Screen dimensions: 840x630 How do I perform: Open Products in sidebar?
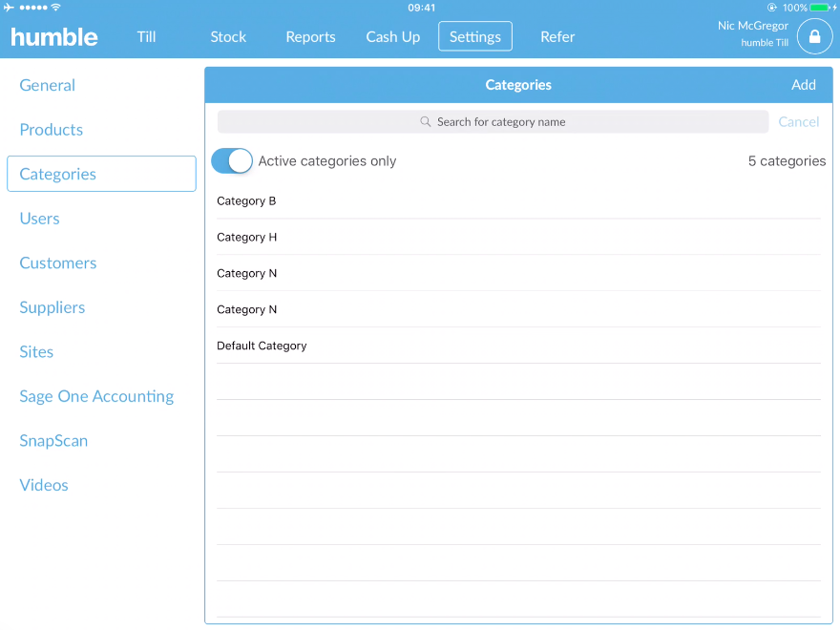[x=51, y=130]
